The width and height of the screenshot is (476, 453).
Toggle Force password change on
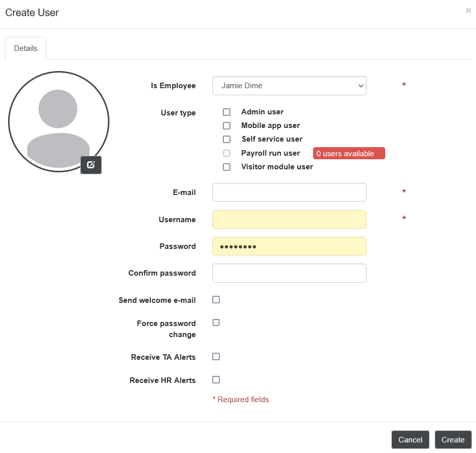pyautogui.click(x=216, y=322)
